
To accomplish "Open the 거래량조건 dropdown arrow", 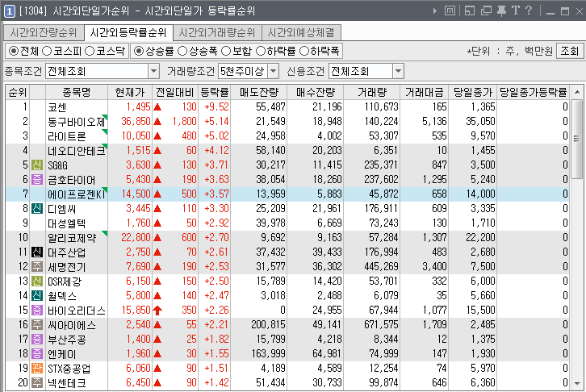I will pyautogui.click(x=274, y=71).
